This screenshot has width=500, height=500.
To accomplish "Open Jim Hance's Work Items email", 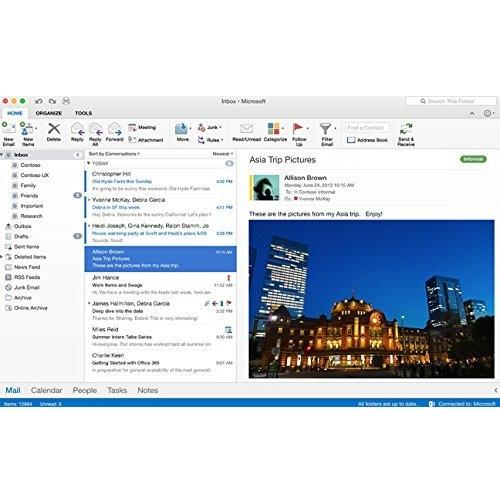I will click(x=160, y=285).
